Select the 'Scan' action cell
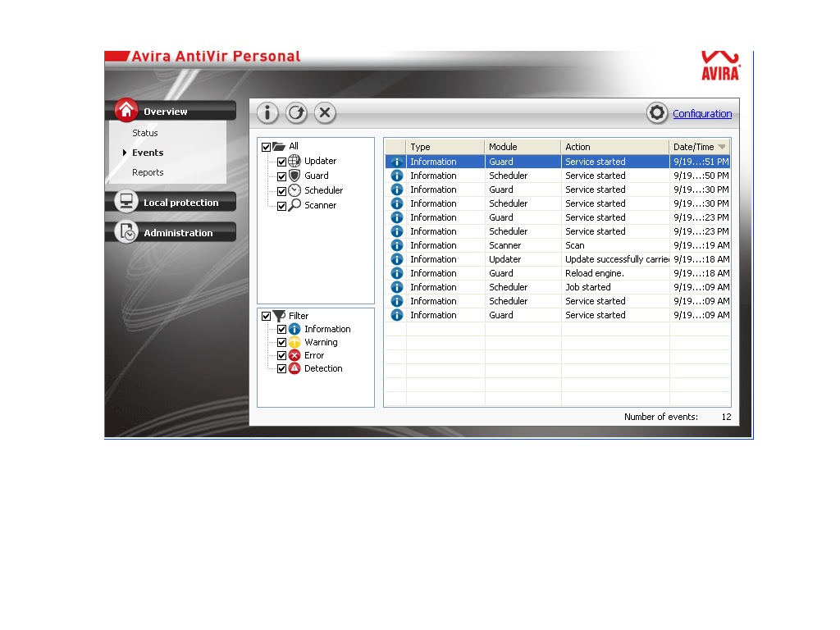 [615, 245]
